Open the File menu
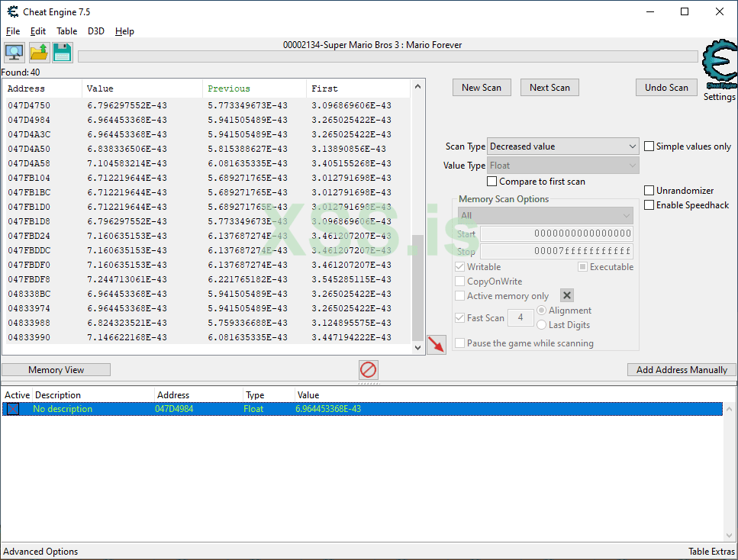The image size is (738, 560). (x=13, y=31)
